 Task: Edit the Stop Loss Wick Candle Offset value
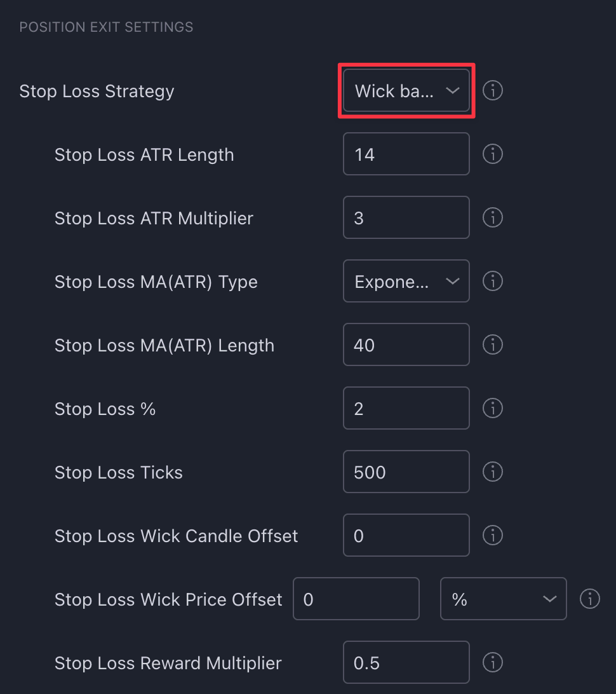tap(406, 535)
